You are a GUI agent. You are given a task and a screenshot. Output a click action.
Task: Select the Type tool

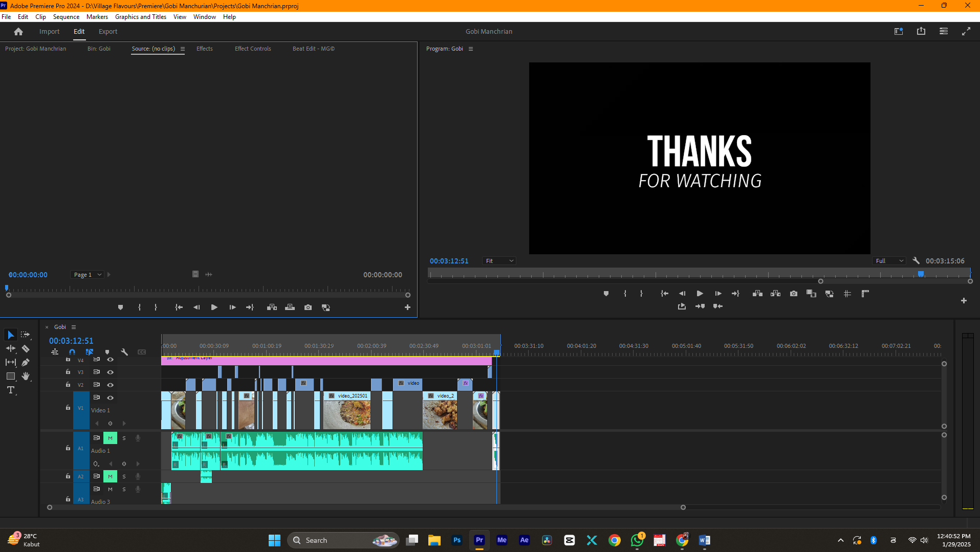tap(11, 390)
